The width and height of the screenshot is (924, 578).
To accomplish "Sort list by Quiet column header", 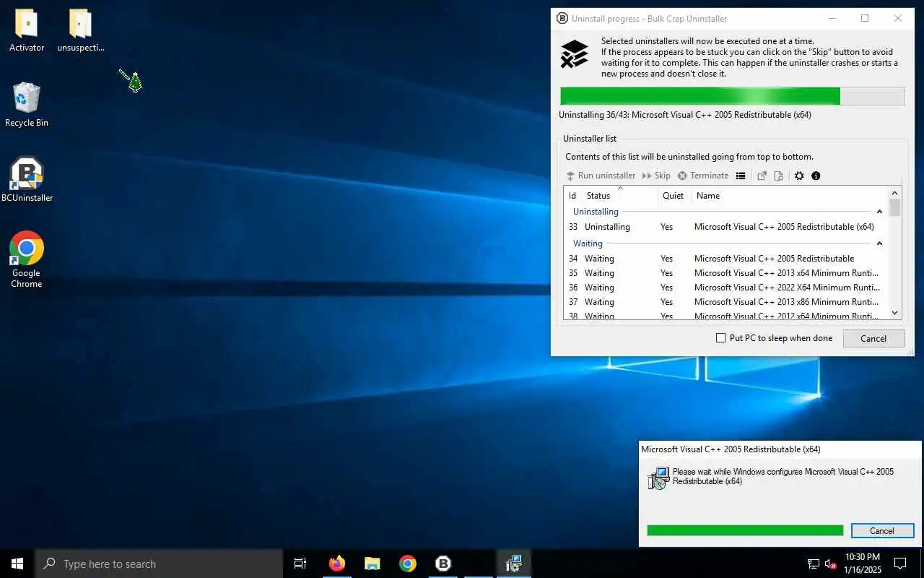I will tap(674, 196).
